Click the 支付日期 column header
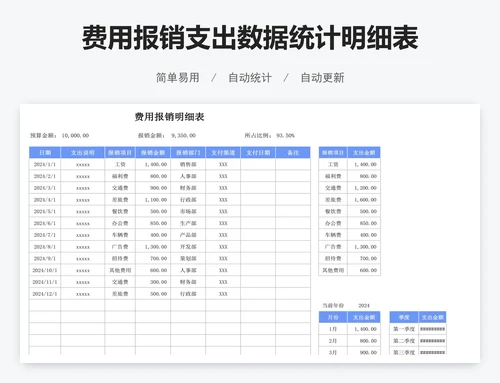 [258, 153]
